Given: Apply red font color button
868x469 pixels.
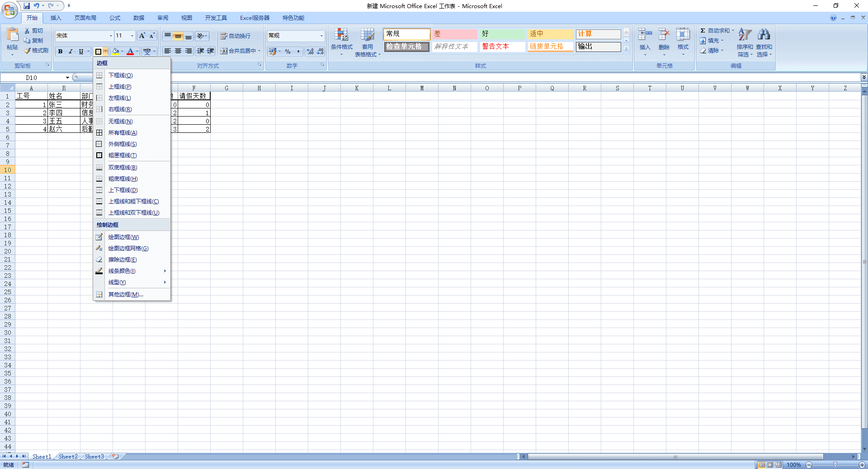Looking at the screenshot, I should 130,52.
